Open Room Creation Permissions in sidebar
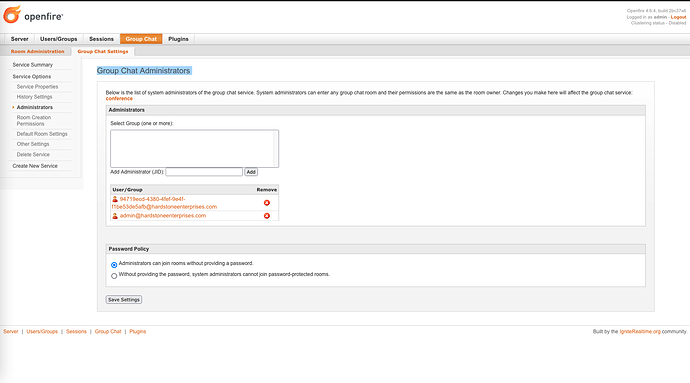The width and height of the screenshot is (690, 383). click(34, 121)
